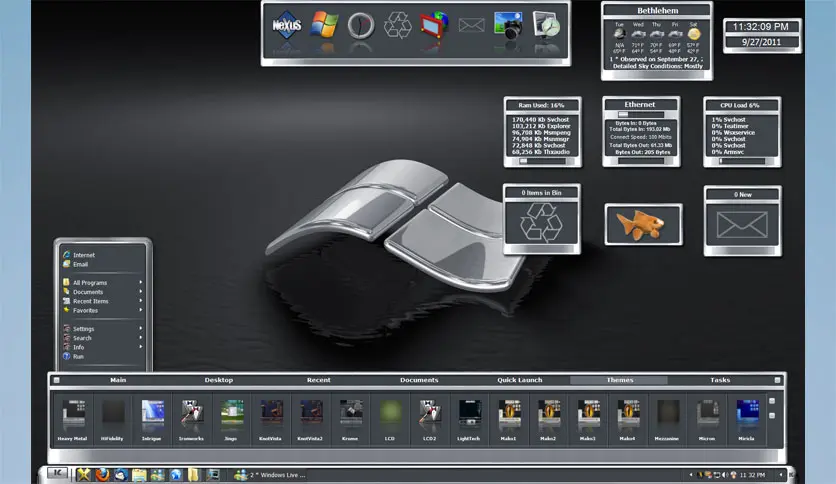Viewport: 836px width, 484px height.
Task: Click the arrow right of the taskbar clock
Action: pos(781,474)
